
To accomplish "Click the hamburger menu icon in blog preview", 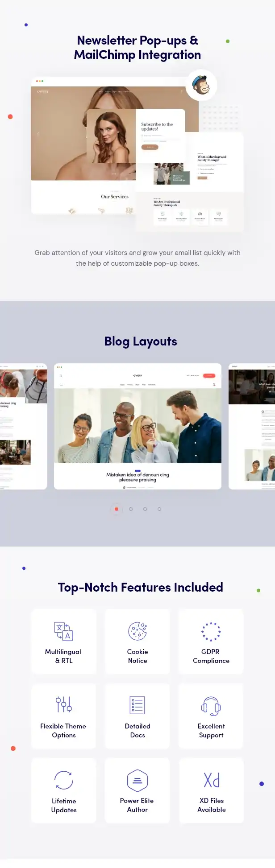I will tap(62, 385).
